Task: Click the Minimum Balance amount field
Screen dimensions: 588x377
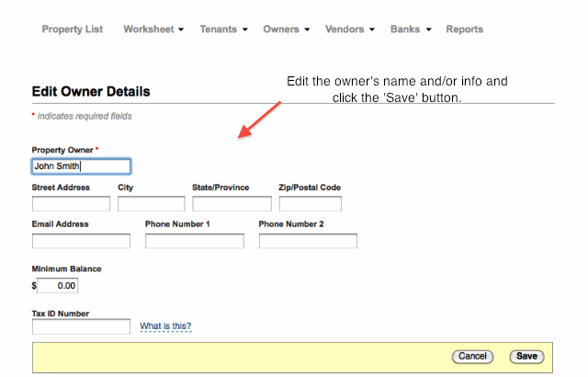Action: click(x=57, y=285)
